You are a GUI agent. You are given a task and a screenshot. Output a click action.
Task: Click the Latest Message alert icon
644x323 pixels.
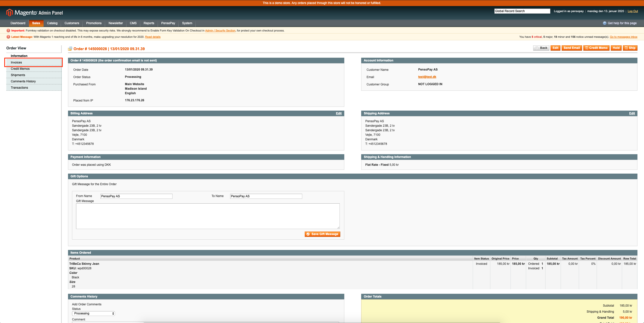8,37
